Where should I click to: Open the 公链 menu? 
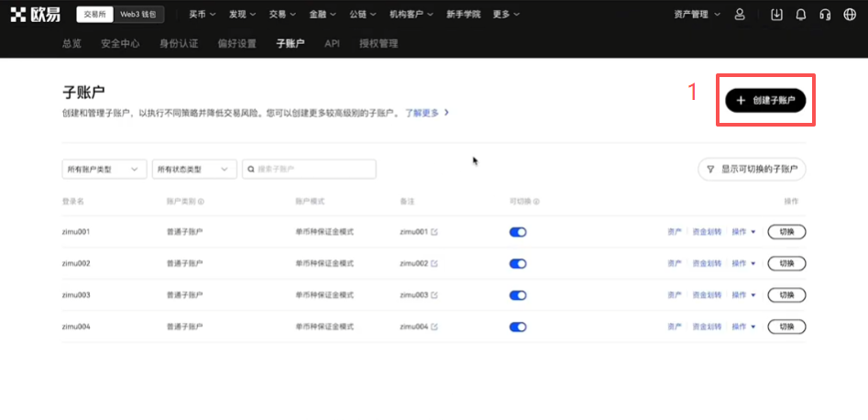(363, 15)
